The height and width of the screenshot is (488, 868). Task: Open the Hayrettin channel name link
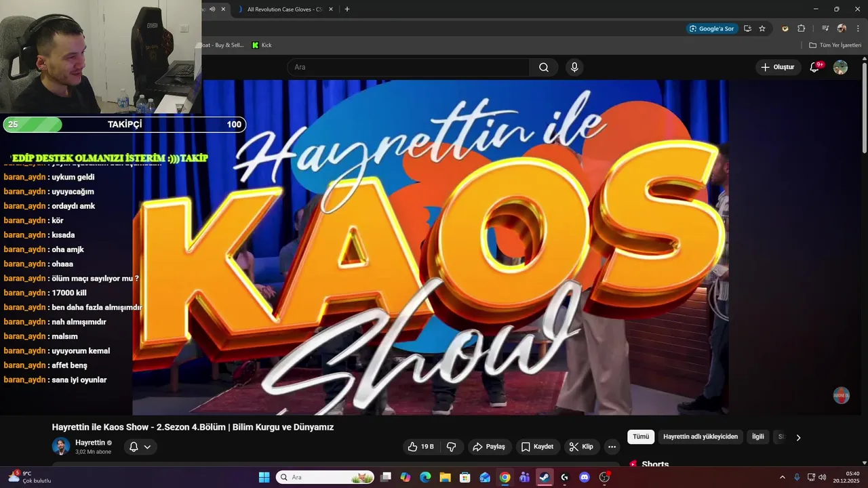[90, 443]
